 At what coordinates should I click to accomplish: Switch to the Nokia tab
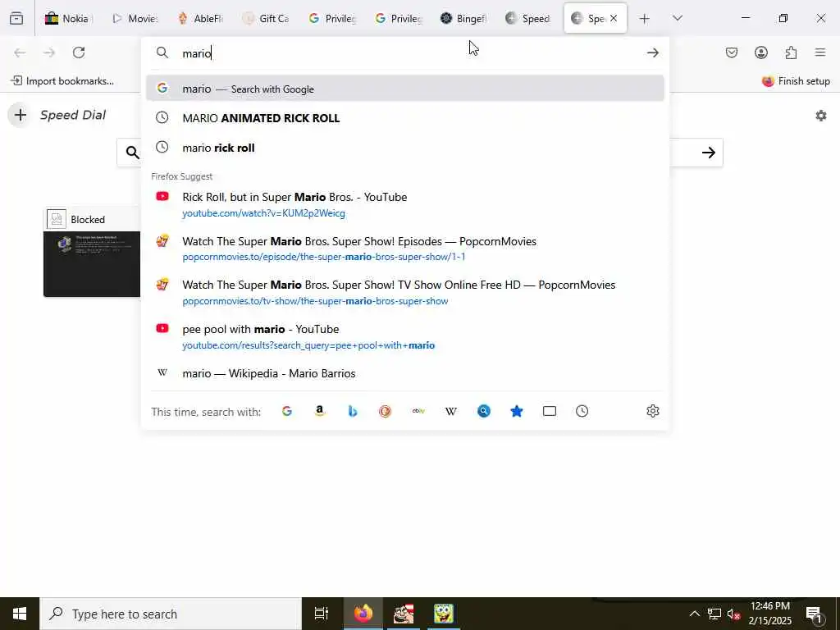tap(67, 18)
